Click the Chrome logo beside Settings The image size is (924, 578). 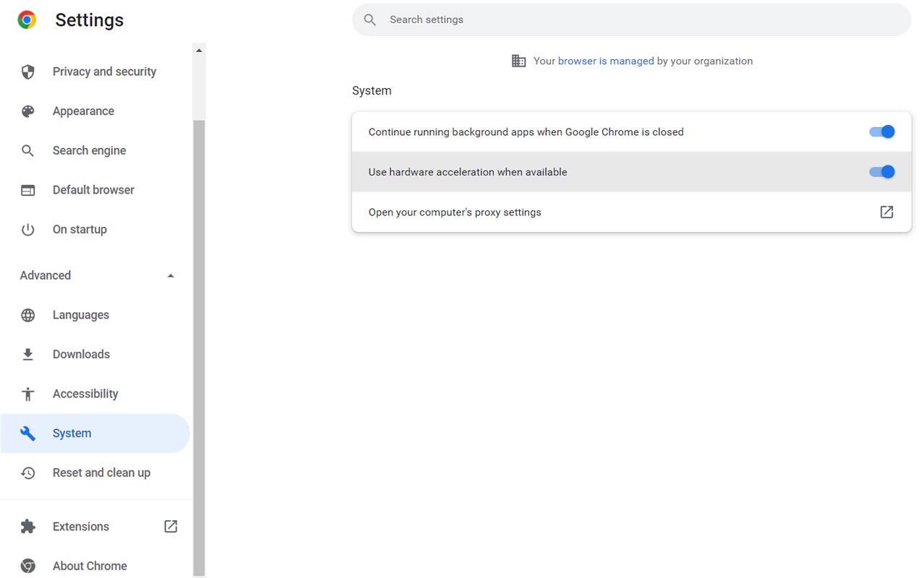[x=27, y=20]
